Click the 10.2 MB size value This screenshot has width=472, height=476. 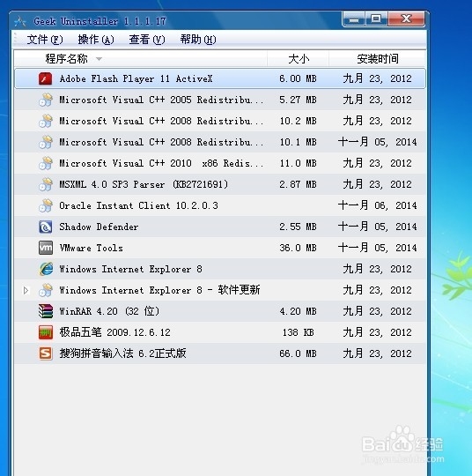pyautogui.click(x=298, y=121)
